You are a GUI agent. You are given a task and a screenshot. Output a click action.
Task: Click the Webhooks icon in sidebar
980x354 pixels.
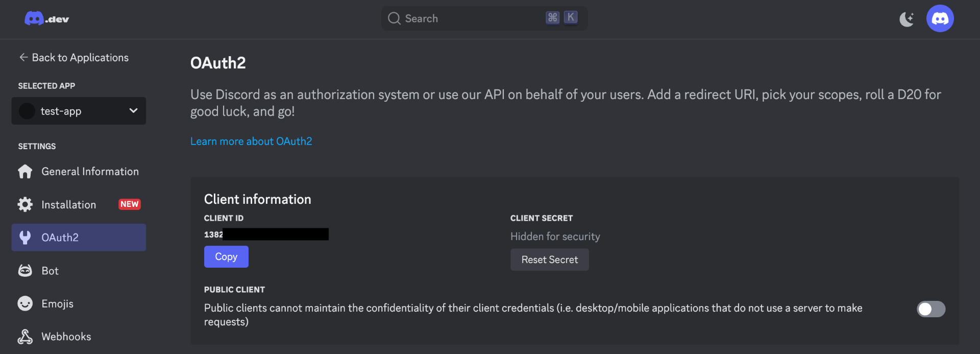(x=25, y=337)
